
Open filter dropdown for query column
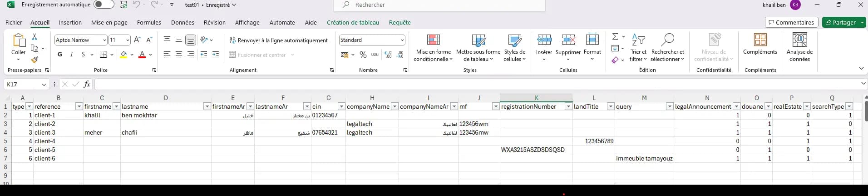tap(669, 106)
